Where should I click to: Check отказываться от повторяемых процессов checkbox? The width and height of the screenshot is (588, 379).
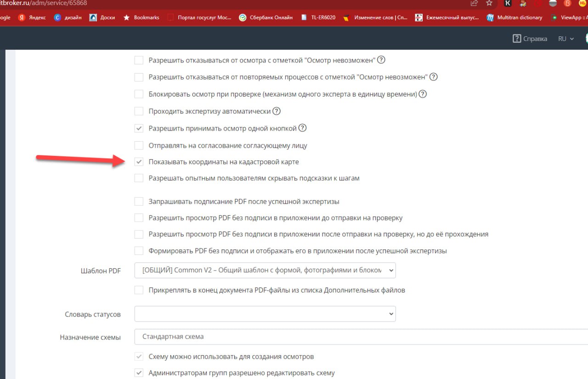(x=139, y=77)
